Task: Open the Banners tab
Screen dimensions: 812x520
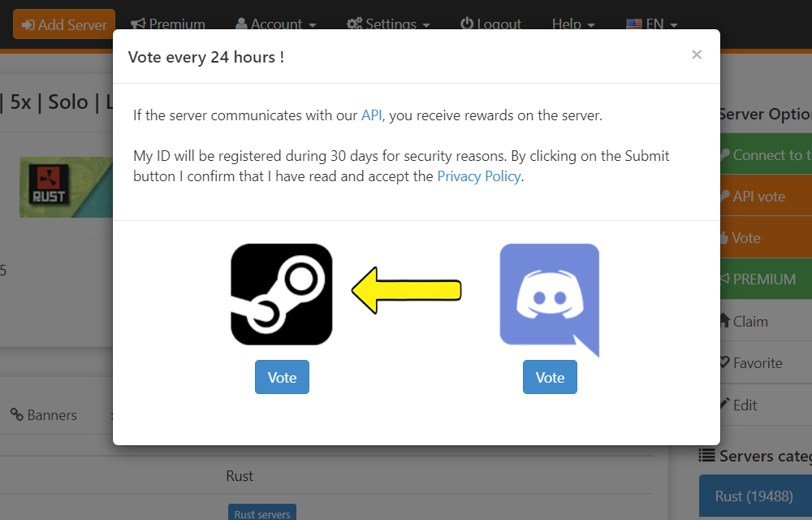Action: click(44, 415)
